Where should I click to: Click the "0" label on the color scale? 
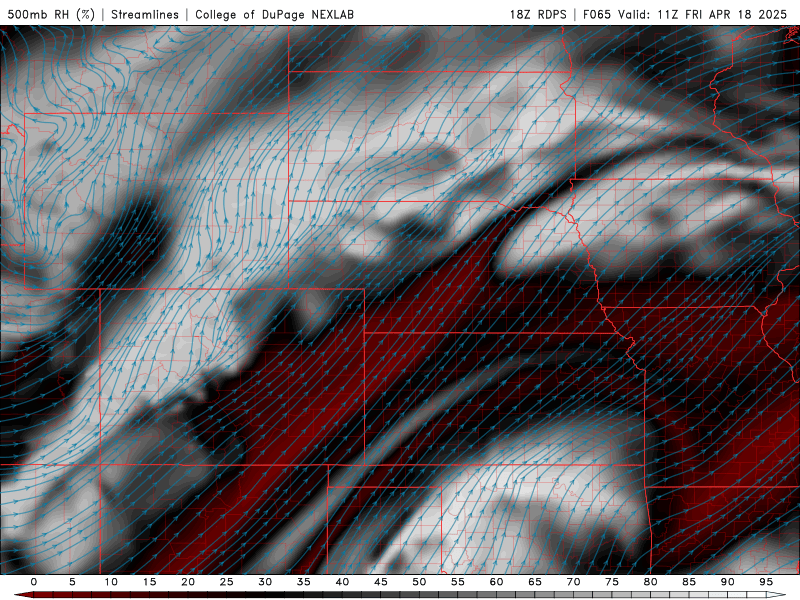34,582
